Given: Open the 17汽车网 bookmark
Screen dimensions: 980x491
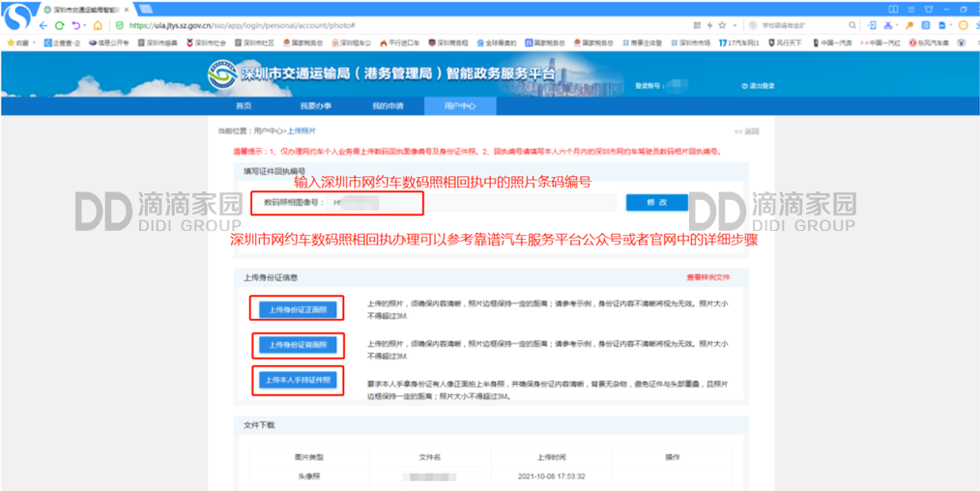Looking at the screenshot, I should [x=739, y=43].
